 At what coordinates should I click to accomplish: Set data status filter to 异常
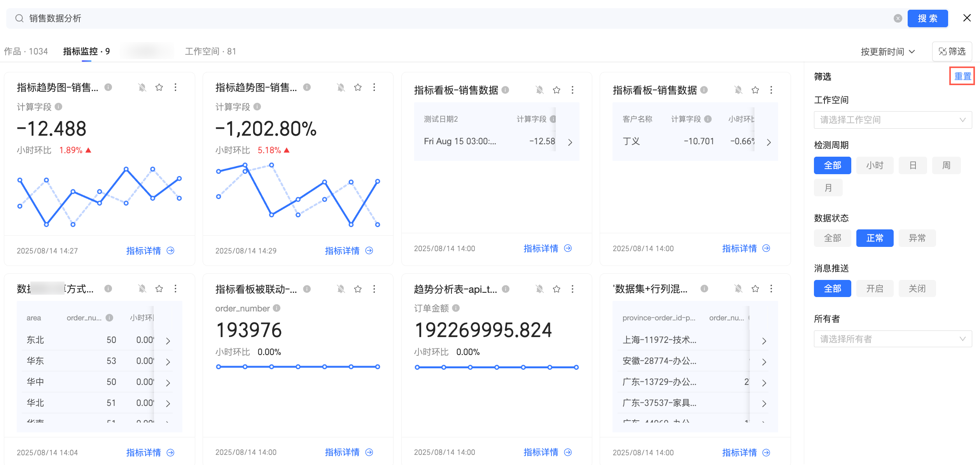[x=917, y=238]
